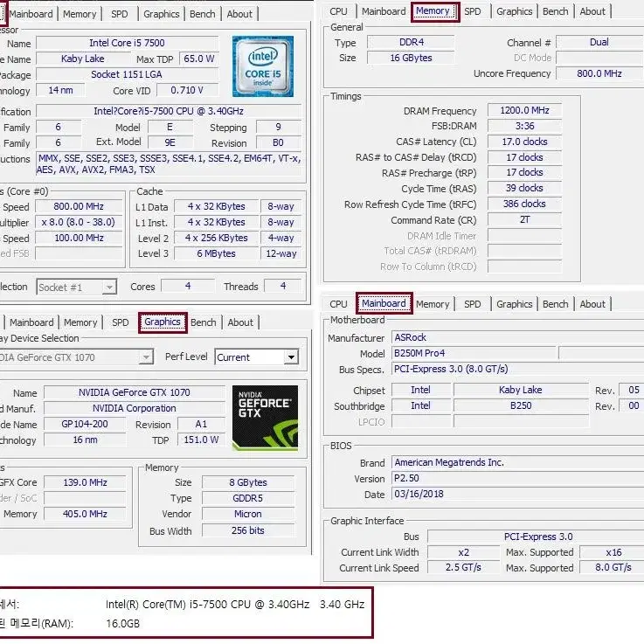Click the graphics memory type 'GDDR5'
The height and width of the screenshot is (644, 644).
(x=247, y=498)
